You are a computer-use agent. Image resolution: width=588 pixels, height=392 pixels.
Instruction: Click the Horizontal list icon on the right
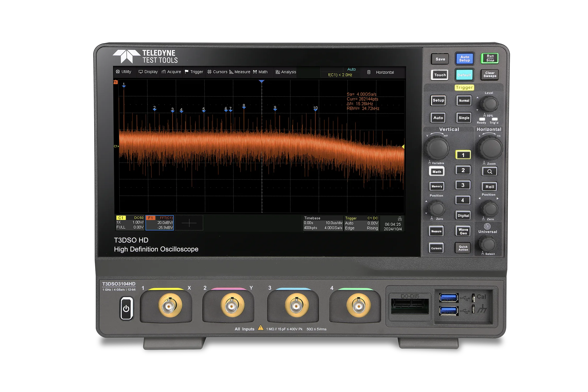pos(368,72)
